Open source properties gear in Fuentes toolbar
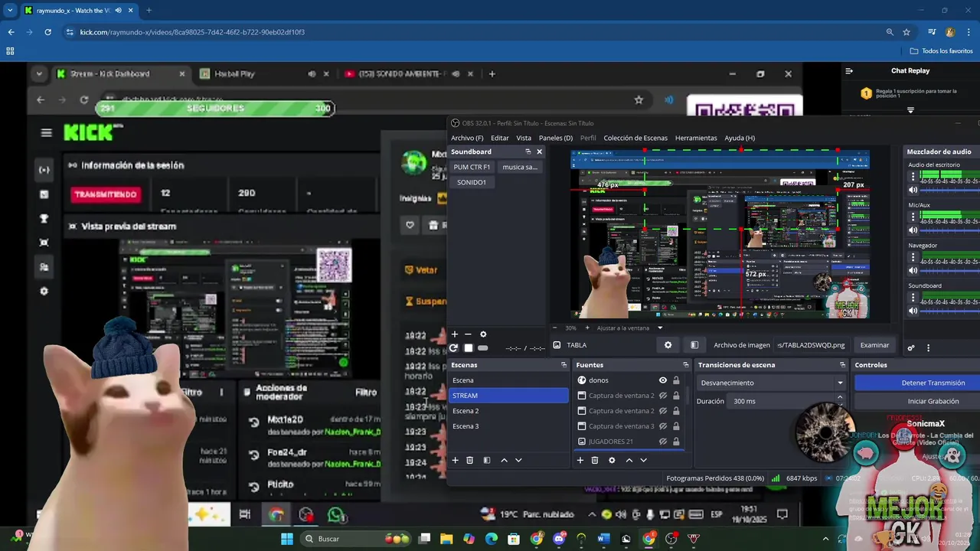Screen dimensions: 980x551 (612, 461)
